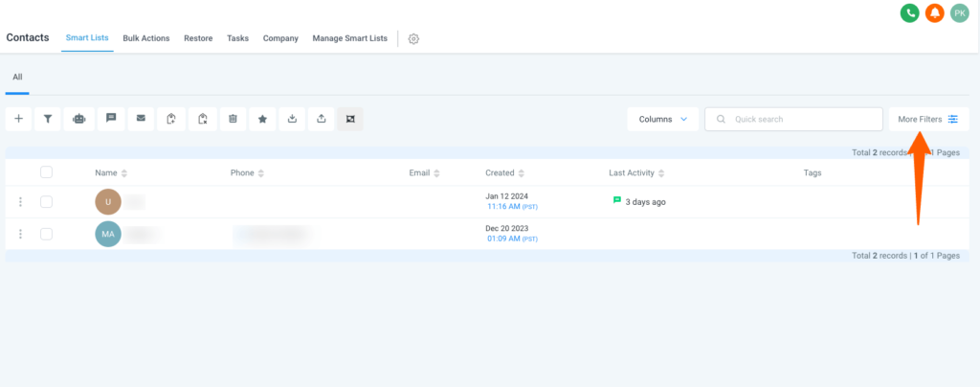980x387 pixels.
Task: Sort by the Name column arrows
Action: click(x=124, y=173)
